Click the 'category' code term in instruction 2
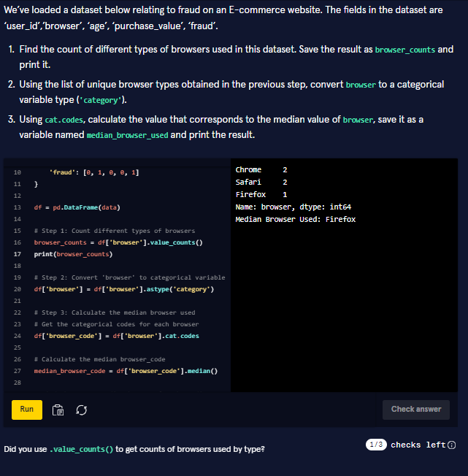This screenshot has height=476, width=468. pyautogui.click(x=101, y=100)
